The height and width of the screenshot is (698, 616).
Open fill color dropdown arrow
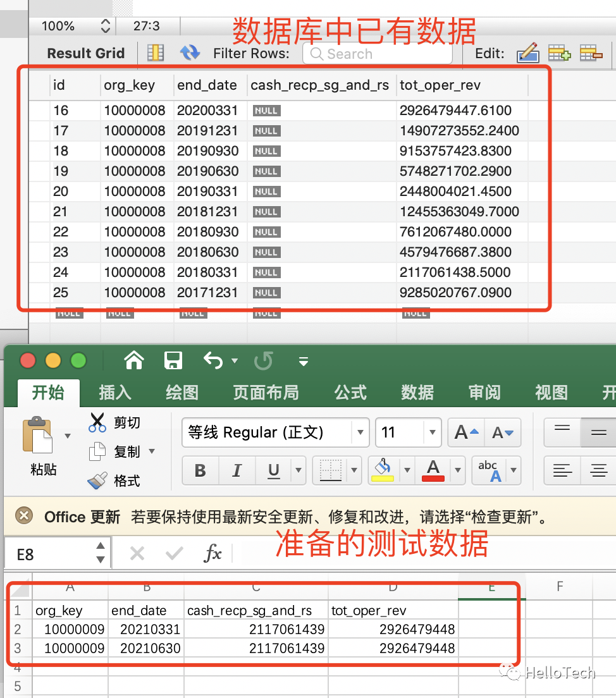point(407,470)
